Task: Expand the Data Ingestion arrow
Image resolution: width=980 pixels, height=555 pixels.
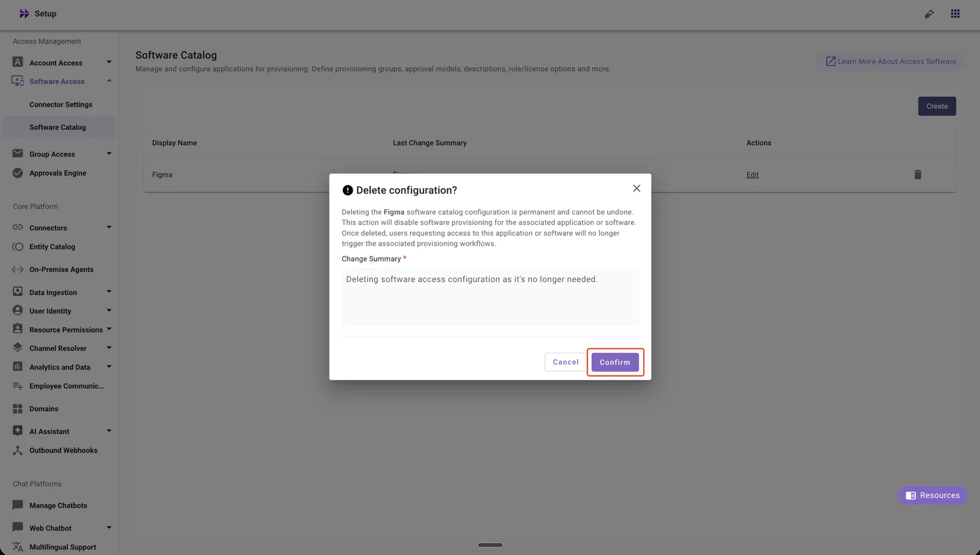Action: tap(109, 292)
